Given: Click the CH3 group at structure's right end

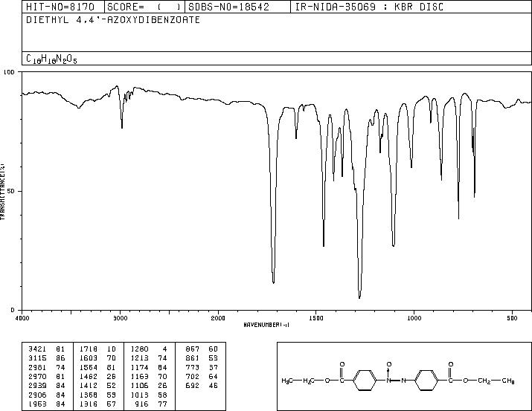Looking at the screenshot, I should tap(508, 381).
